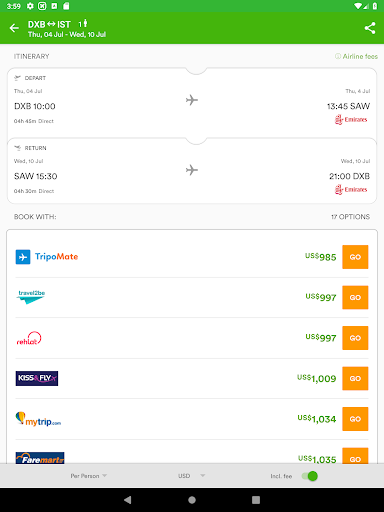Tap the Faremart logo

tap(40, 458)
